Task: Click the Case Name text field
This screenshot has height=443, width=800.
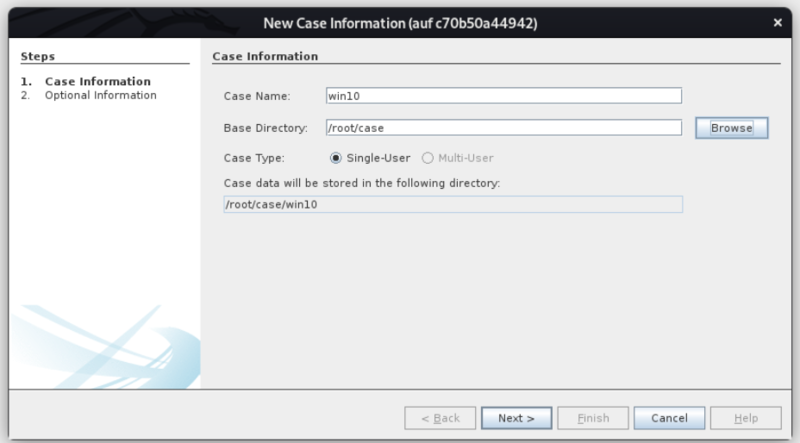Action: (x=504, y=96)
